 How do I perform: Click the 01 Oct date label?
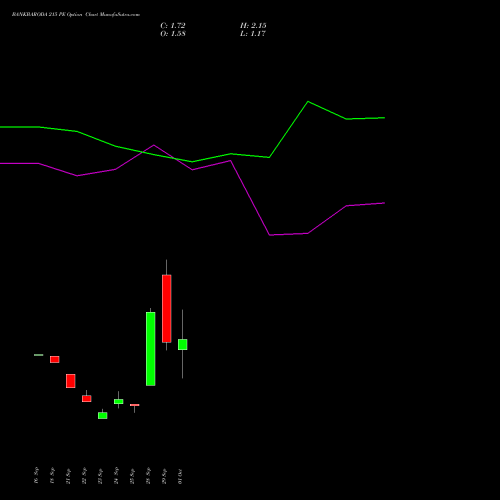tap(180, 476)
